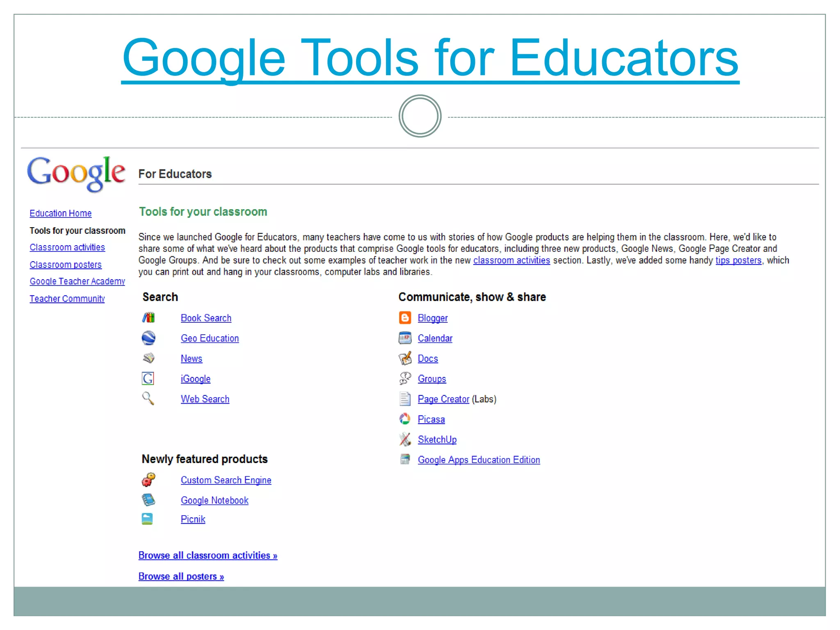This screenshot has height=630, width=840.
Task: Open the News link
Action: coord(192,358)
